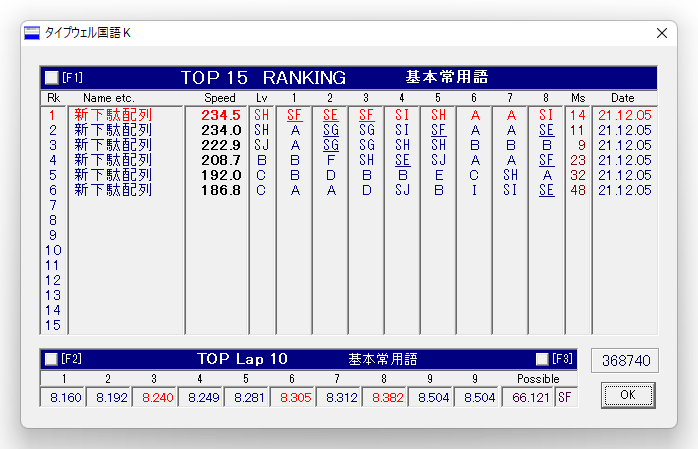The image size is (698, 449).
Task: Click rank number 10 in the Rk column
Action: click(x=53, y=251)
